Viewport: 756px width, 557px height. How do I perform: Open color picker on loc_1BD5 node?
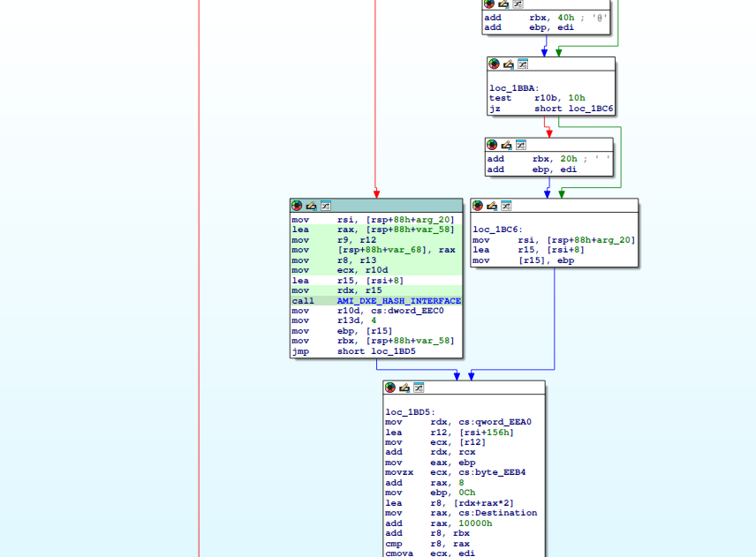pyautogui.click(x=390, y=388)
